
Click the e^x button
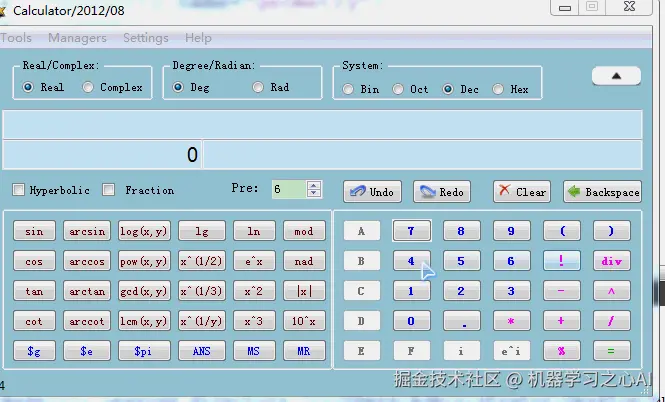(254, 261)
